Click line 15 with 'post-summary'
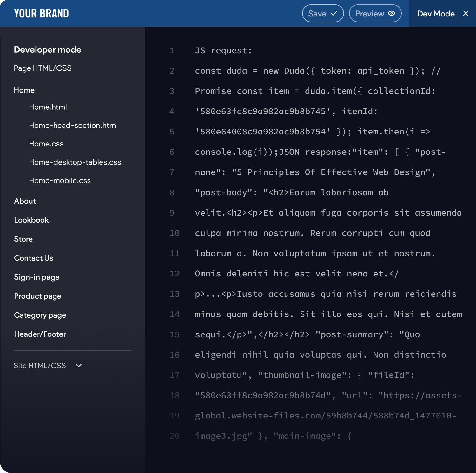 pos(307,334)
